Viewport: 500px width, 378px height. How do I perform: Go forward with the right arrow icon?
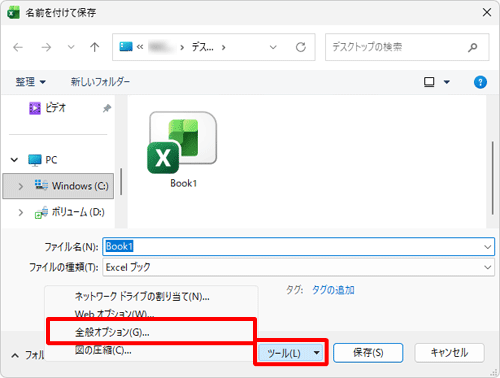[46, 47]
